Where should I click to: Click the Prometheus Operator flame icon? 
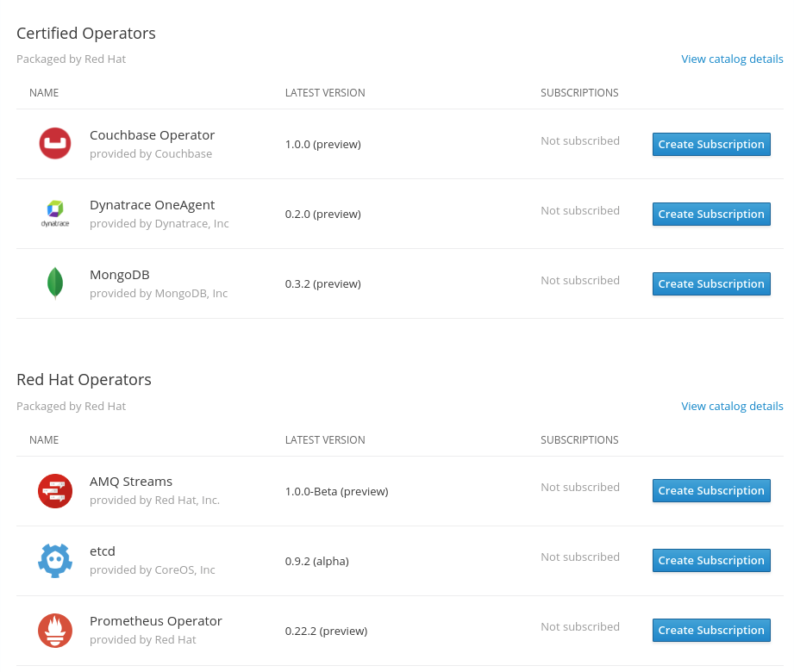(x=55, y=630)
